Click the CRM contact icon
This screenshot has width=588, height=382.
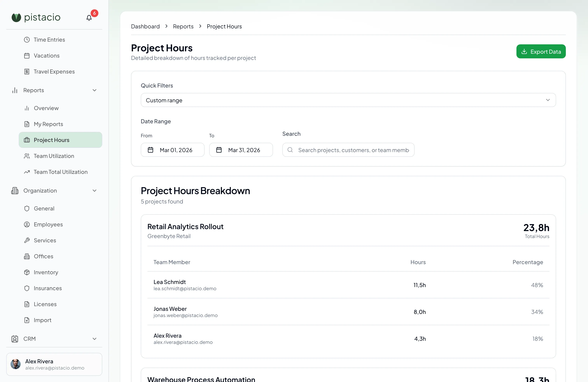(15, 339)
